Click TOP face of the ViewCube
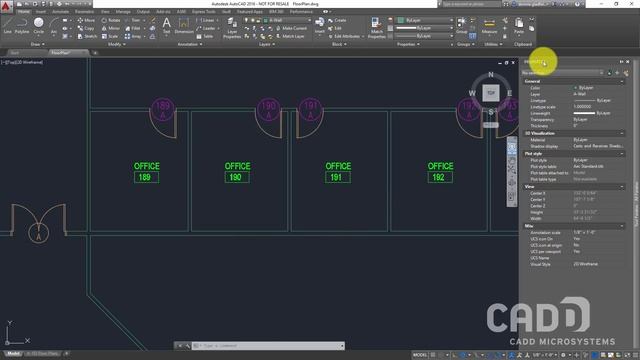This screenshot has width=640, height=360. click(491, 93)
